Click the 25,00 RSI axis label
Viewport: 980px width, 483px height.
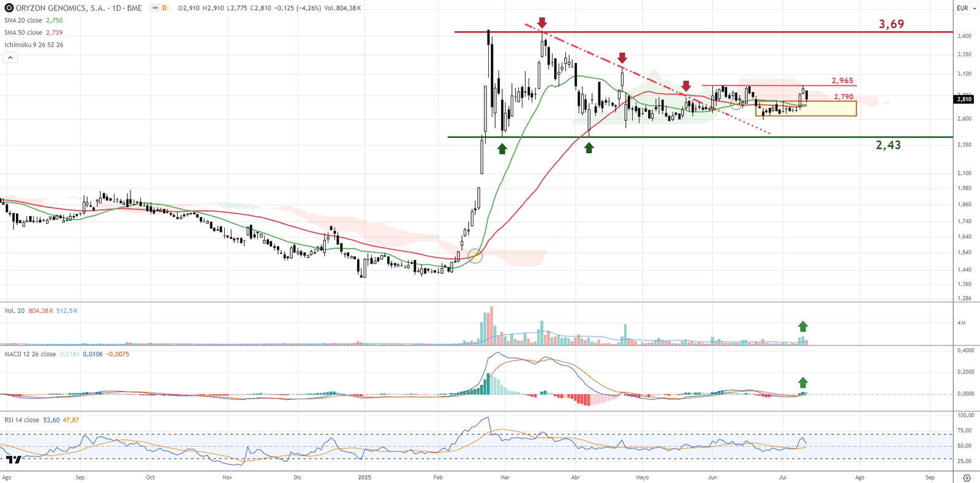(964, 461)
